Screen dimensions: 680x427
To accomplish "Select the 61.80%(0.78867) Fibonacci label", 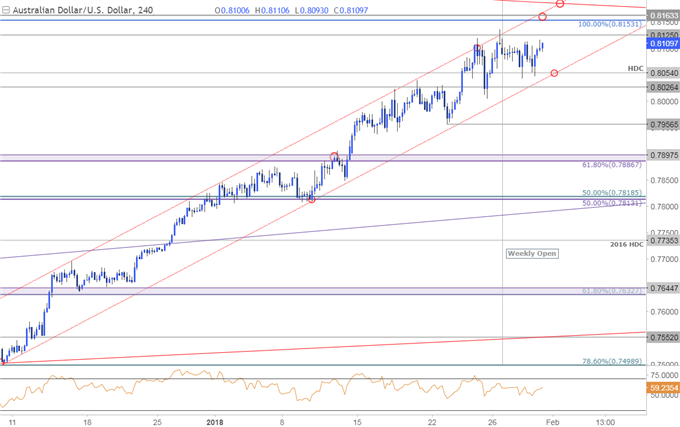I will (x=611, y=165).
